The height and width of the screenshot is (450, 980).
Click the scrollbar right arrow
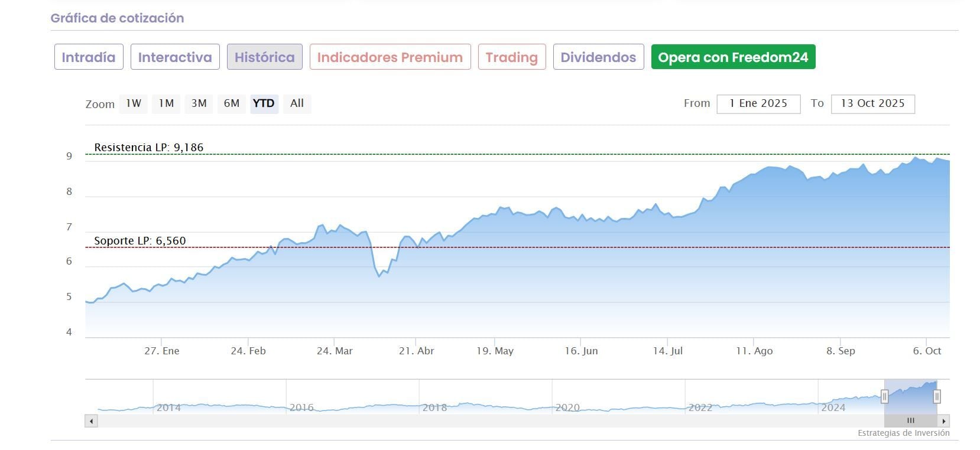(944, 421)
